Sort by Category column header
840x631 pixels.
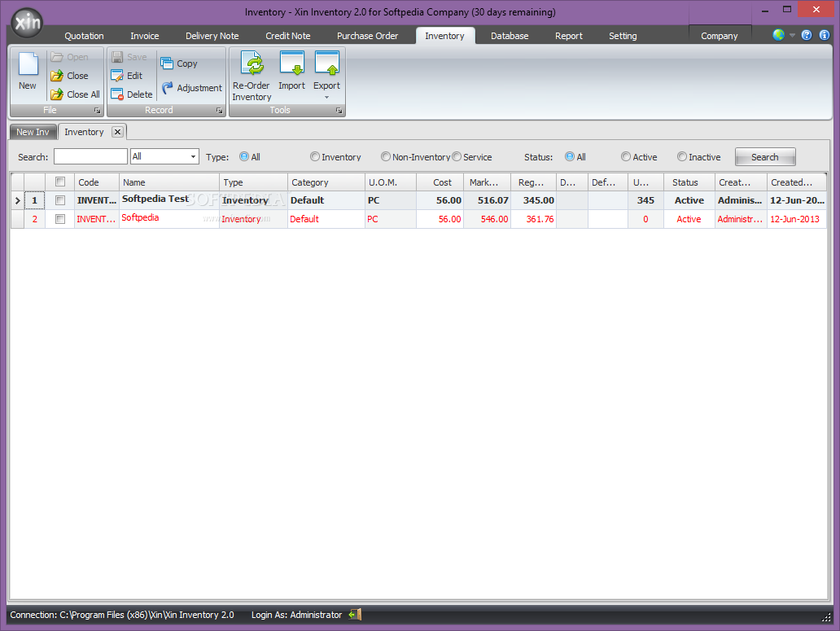pos(326,182)
